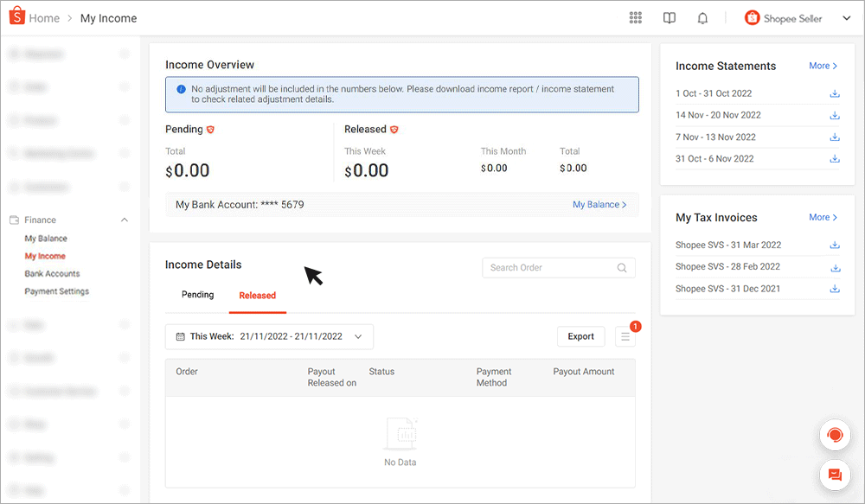Open the seller education guide book icon
The width and height of the screenshot is (865, 504).
tap(669, 17)
